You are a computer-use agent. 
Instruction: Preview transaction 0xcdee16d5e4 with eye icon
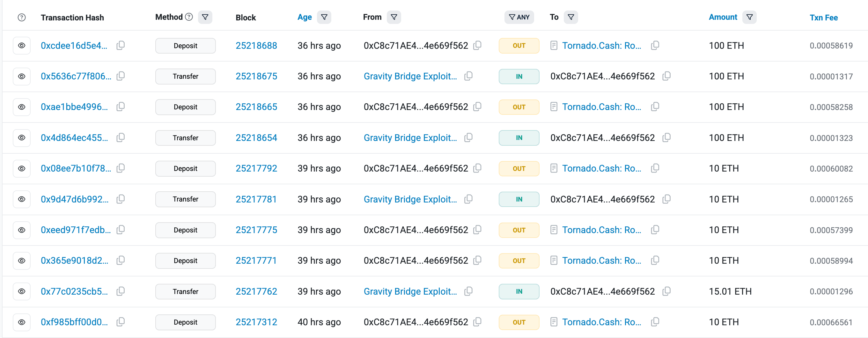point(22,46)
